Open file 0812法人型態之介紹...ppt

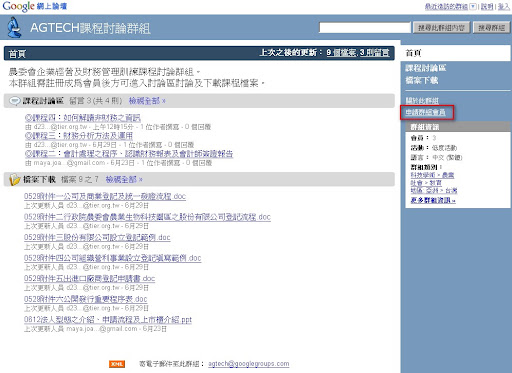108,320
